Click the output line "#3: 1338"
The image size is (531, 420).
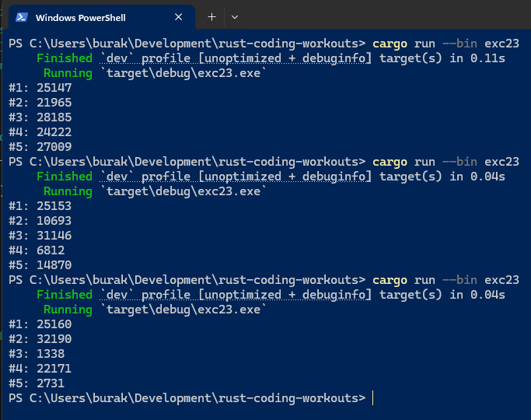[x=36, y=354]
